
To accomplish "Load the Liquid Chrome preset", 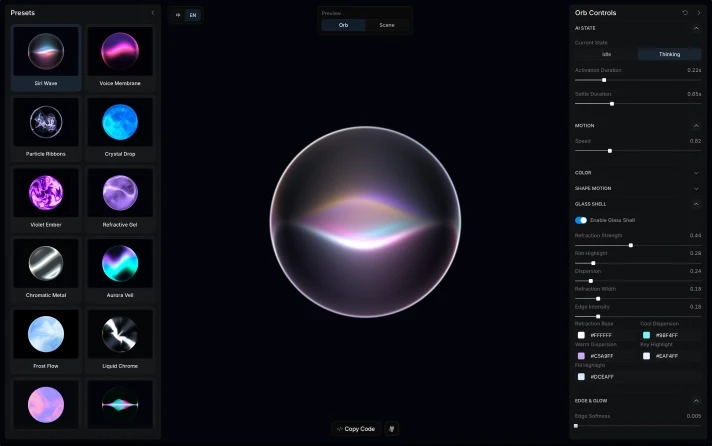I will pyautogui.click(x=120, y=340).
